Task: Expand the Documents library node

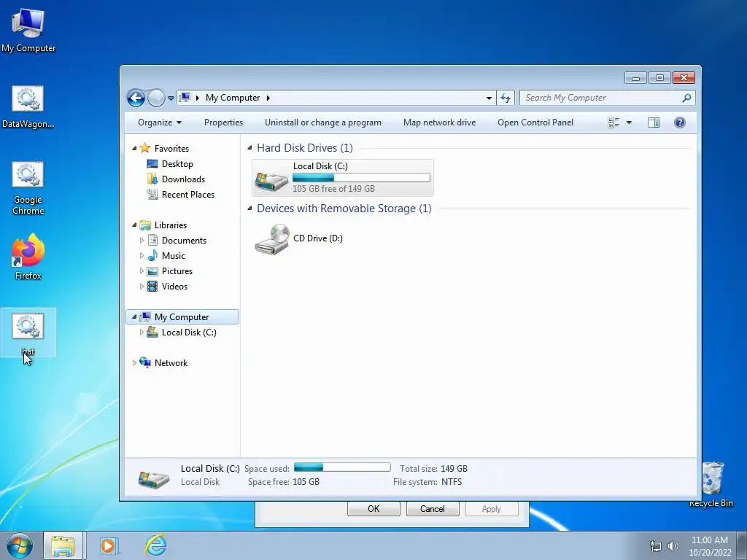Action: 142,241
